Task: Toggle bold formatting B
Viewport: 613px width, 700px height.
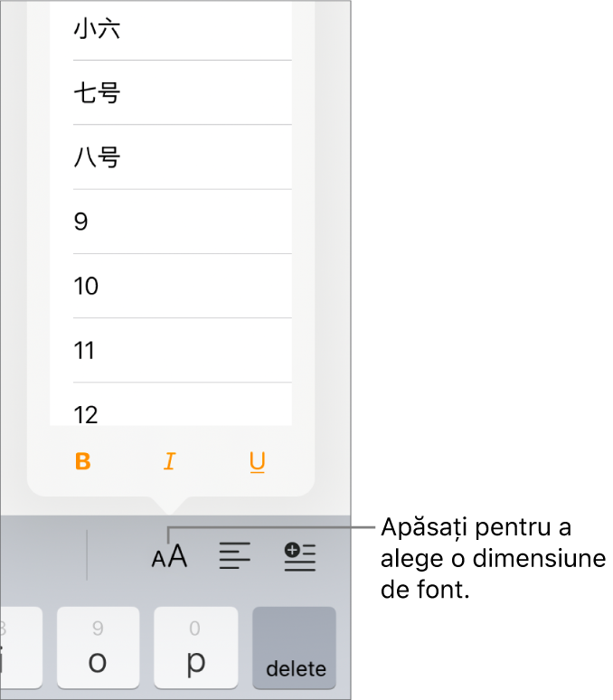Action: tap(83, 461)
